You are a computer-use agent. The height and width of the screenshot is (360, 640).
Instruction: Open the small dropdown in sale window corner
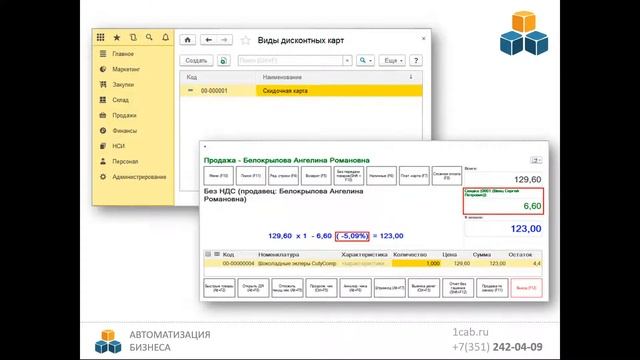click(536, 160)
